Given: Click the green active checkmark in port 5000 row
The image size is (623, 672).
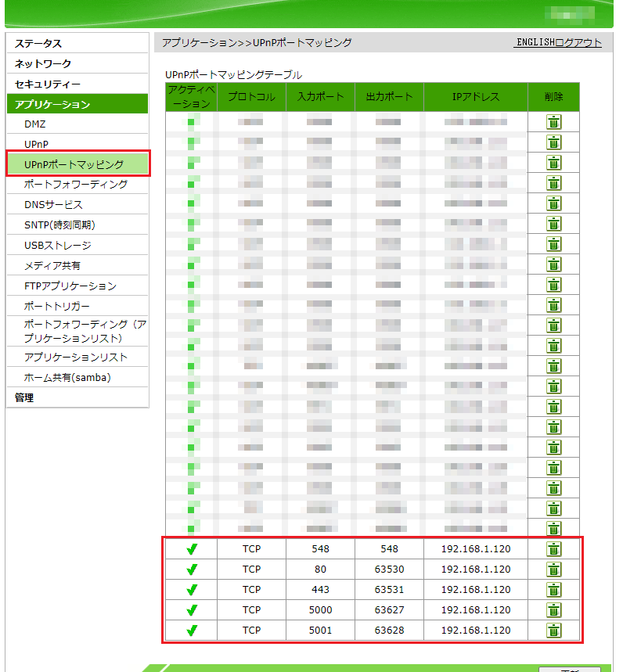Looking at the screenshot, I should (x=192, y=610).
